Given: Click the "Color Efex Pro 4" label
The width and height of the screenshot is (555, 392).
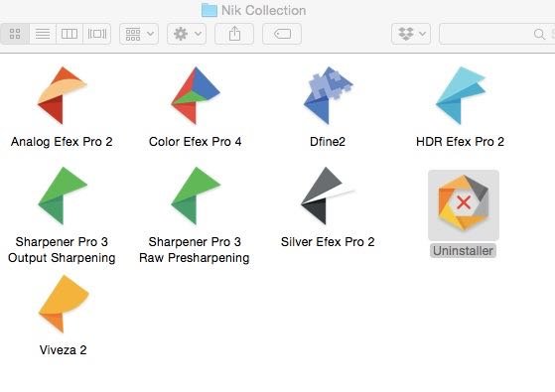Looking at the screenshot, I should coord(195,142).
